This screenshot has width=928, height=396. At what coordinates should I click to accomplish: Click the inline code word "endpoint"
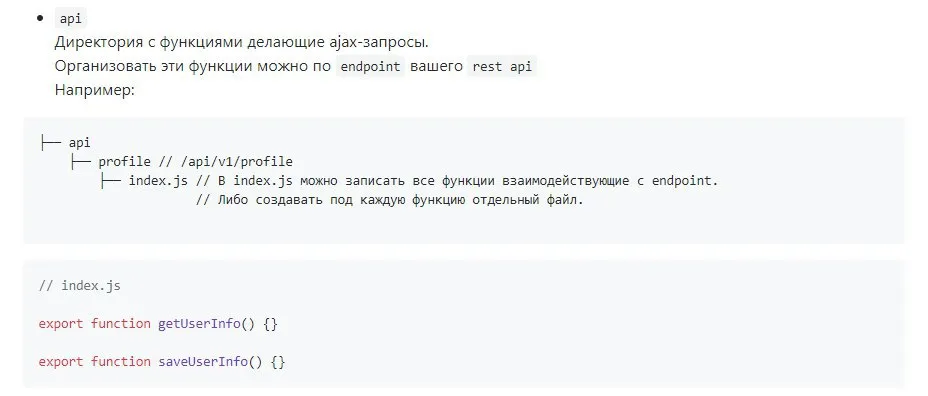[370, 66]
